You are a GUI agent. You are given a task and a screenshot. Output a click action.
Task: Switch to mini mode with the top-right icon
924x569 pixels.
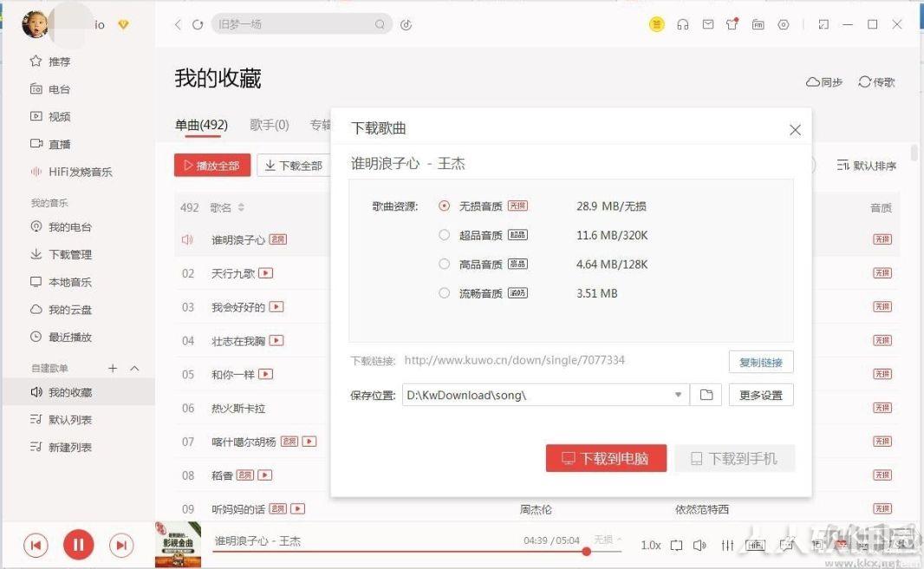(x=823, y=24)
